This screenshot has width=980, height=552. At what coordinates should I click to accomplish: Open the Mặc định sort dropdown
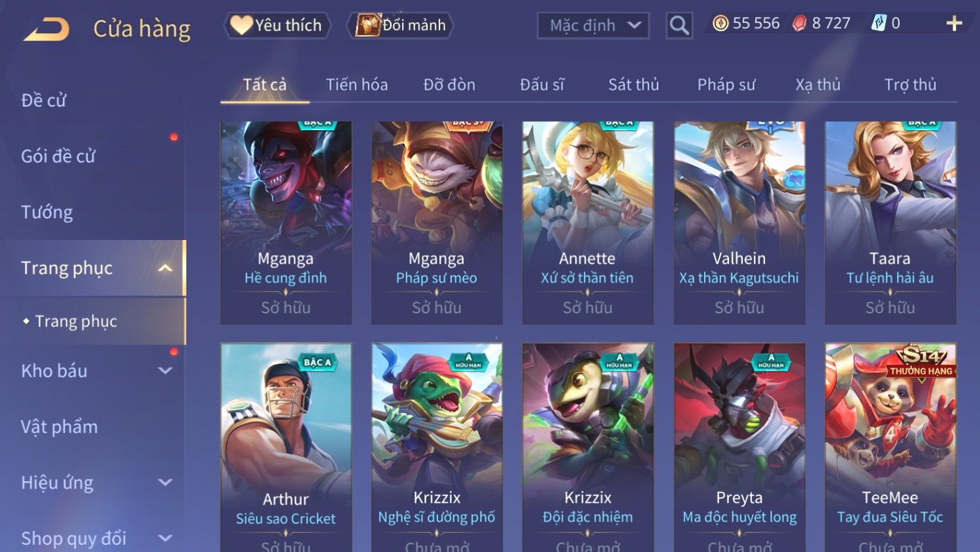(594, 26)
